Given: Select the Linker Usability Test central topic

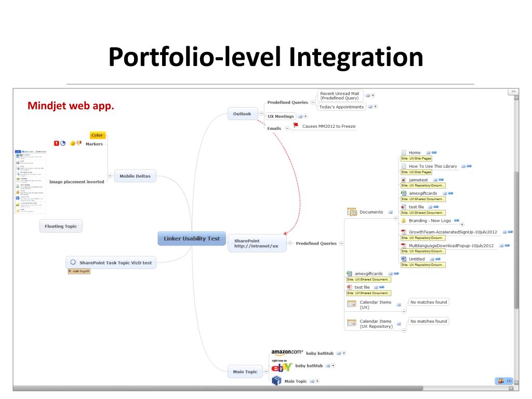Looking at the screenshot, I should (x=192, y=238).
